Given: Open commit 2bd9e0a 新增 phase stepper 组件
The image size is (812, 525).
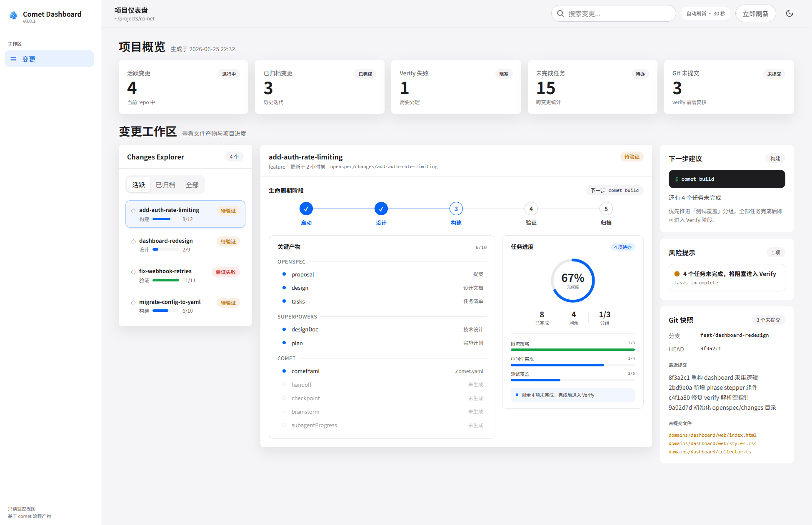Looking at the screenshot, I should click(x=713, y=388).
